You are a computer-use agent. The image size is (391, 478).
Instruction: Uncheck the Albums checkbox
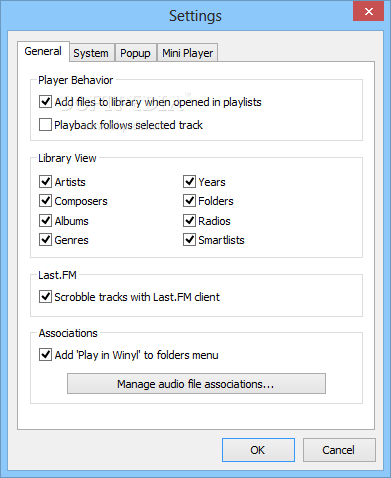tap(45, 221)
